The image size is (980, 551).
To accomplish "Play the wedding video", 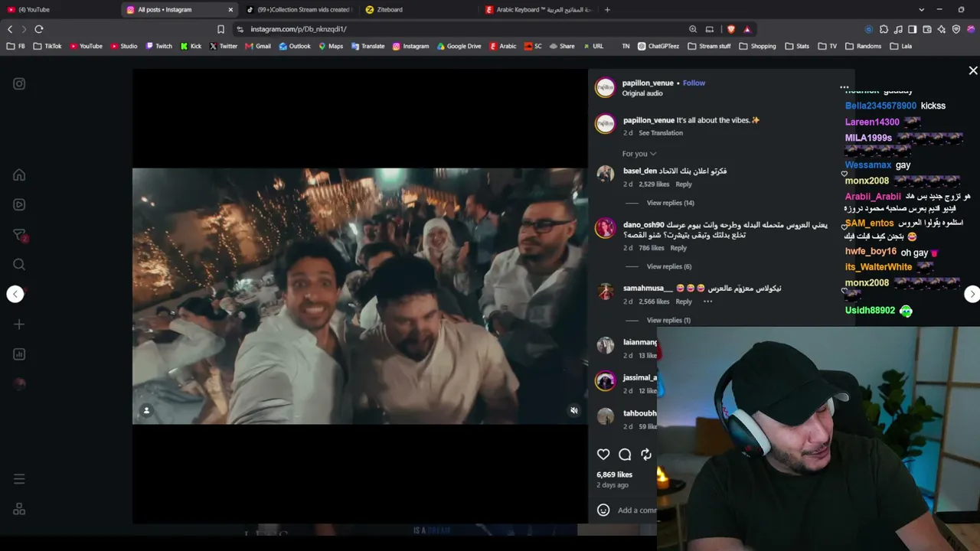I will [x=360, y=296].
